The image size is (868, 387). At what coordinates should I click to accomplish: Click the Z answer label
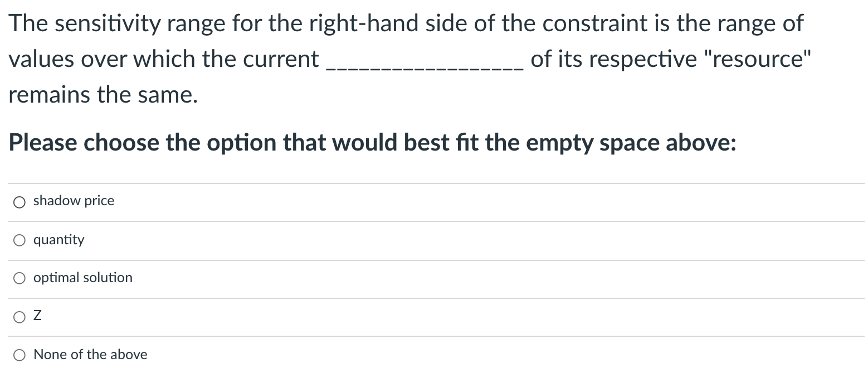pyautogui.click(x=37, y=316)
